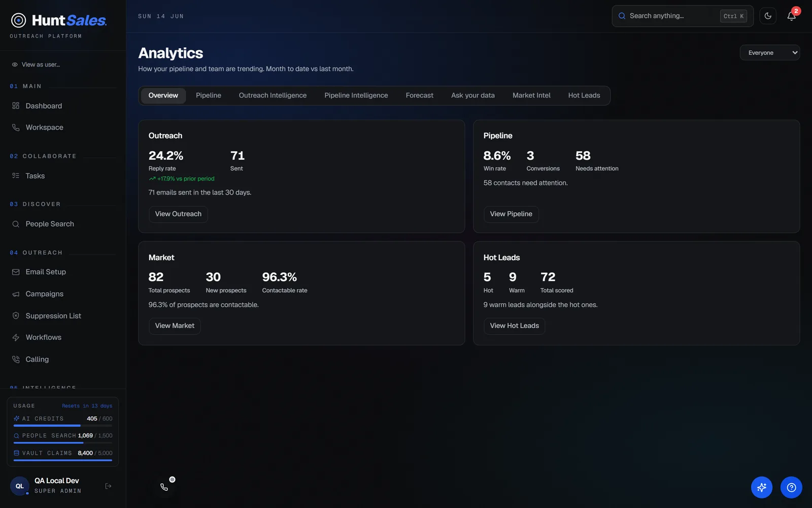Toggle dark mode moon icon
812x508 pixels.
click(768, 16)
